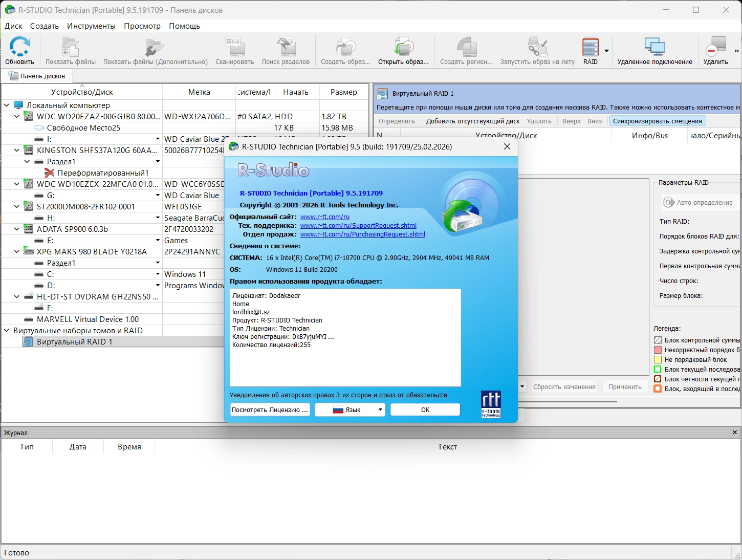Collapse the XPG MARS 980 BLADE node

coord(17,251)
